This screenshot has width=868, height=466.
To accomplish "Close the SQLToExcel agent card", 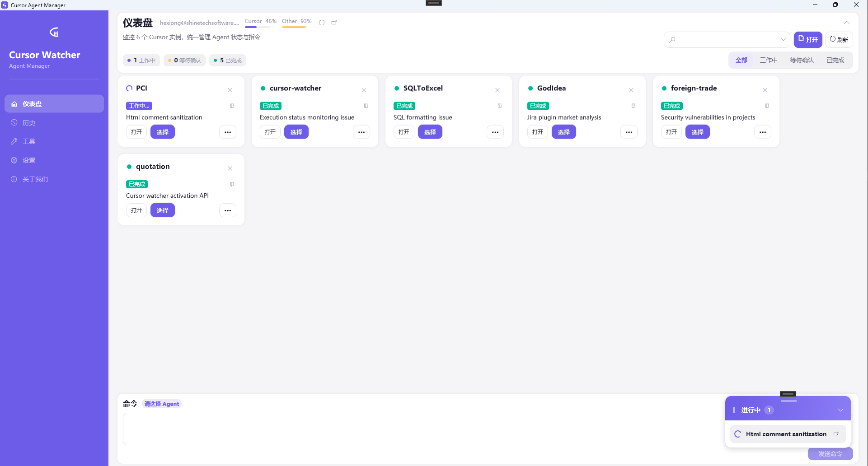I will (497, 90).
